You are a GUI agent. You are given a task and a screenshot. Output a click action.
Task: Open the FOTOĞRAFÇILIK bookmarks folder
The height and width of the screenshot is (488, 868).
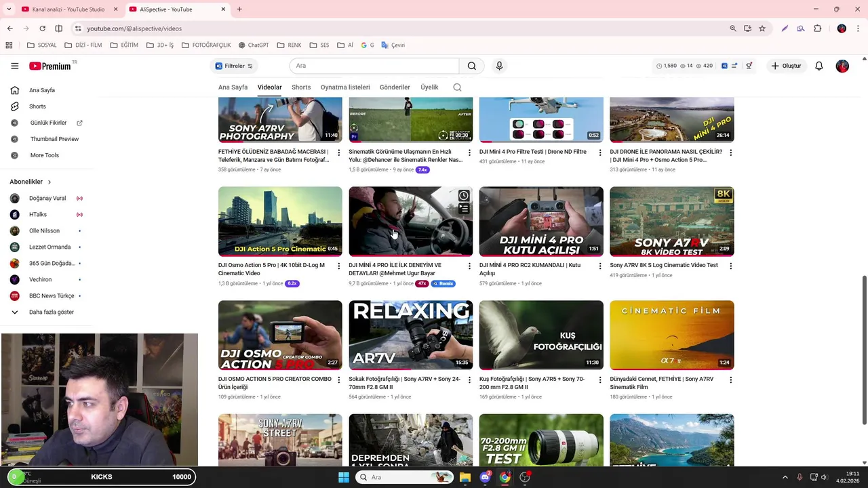pyautogui.click(x=206, y=45)
